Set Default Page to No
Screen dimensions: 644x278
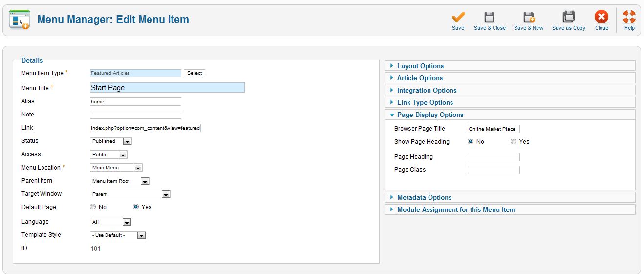click(x=93, y=207)
